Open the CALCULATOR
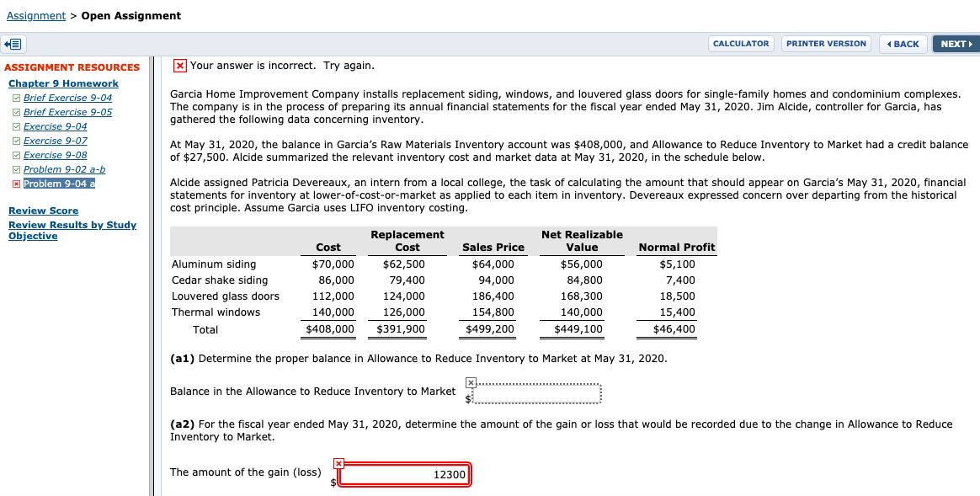The height and width of the screenshot is (496, 980). point(741,43)
